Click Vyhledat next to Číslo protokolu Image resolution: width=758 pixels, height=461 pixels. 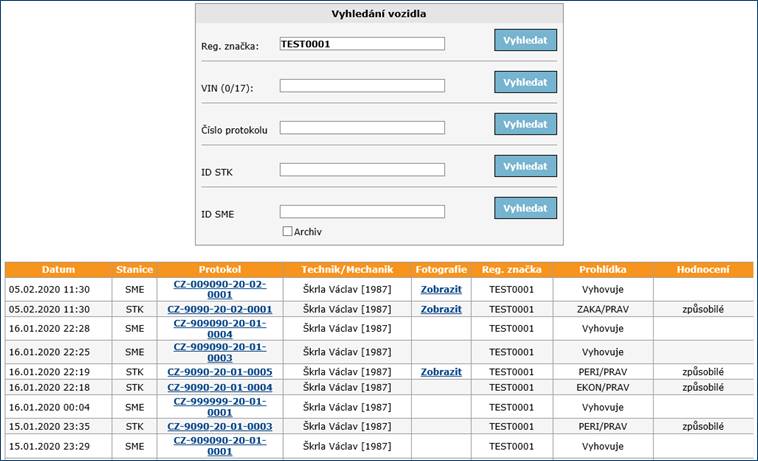click(525, 124)
